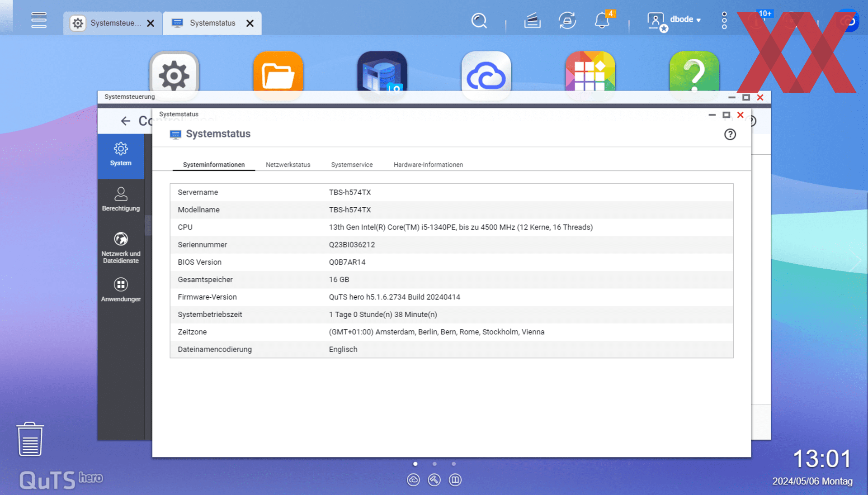Launch Storage & Snapshots desktop icon
Image resolution: width=868 pixels, height=495 pixels.
click(x=382, y=71)
